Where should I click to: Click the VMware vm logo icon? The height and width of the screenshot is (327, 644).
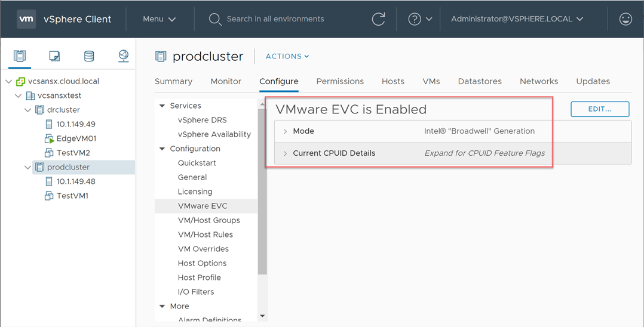[26, 19]
